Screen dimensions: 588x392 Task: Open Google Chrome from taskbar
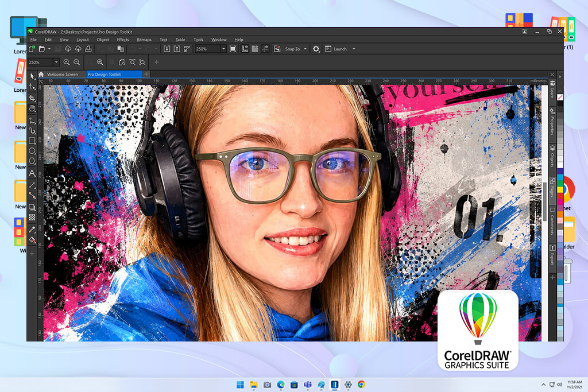pos(361,384)
